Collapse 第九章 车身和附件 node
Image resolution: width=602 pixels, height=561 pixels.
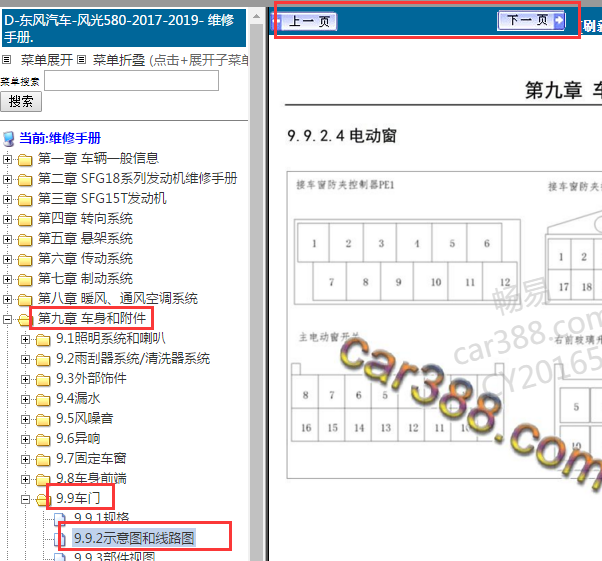[x=7, y=319]
